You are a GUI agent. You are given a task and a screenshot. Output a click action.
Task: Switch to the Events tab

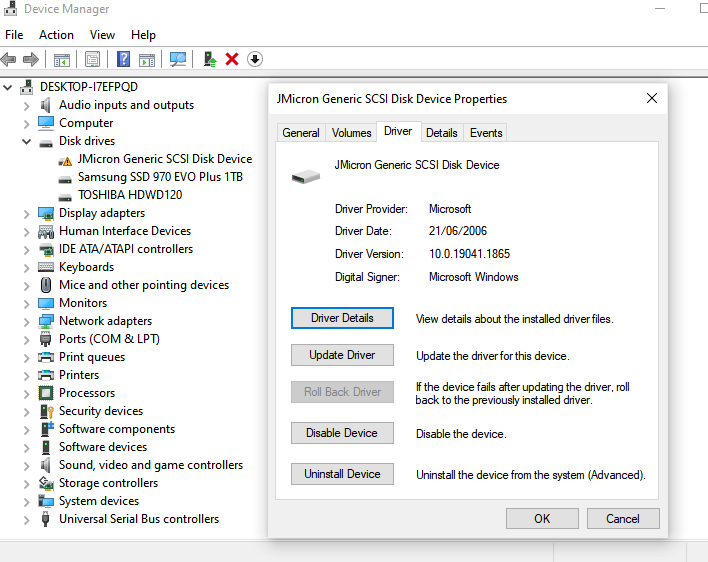point(486,133)
